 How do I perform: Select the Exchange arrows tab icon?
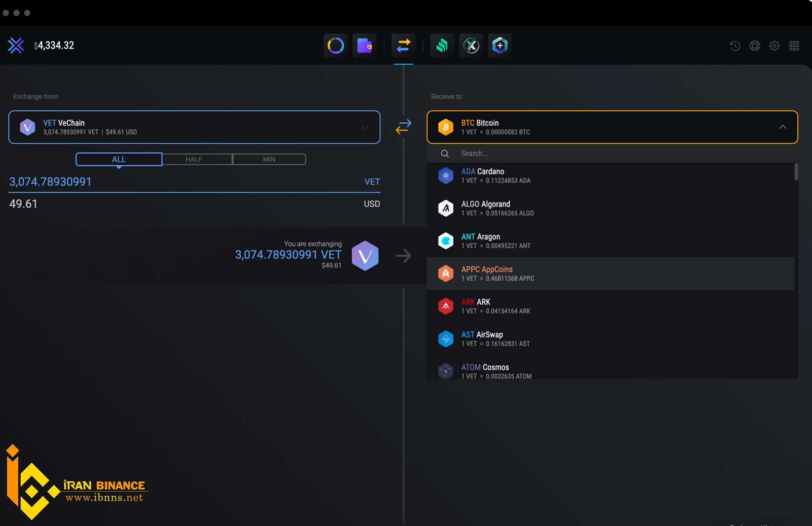[x=403, y=45]
